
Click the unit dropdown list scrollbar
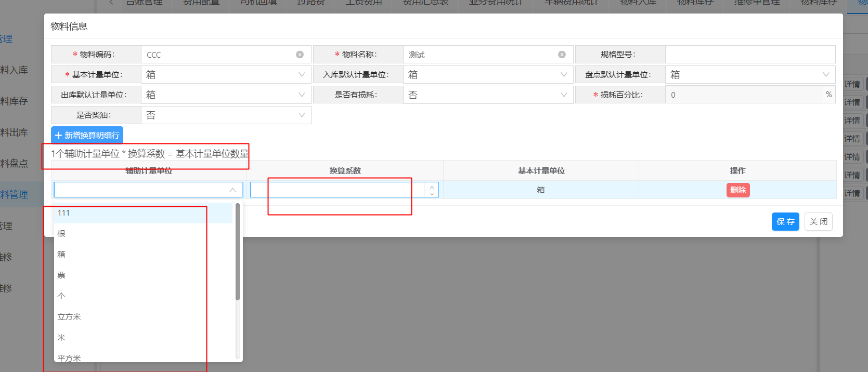[238, 252]
